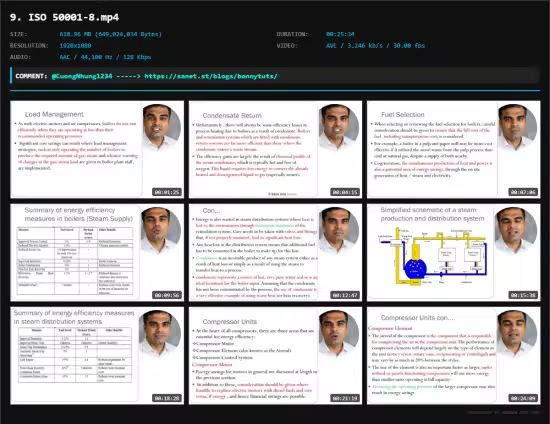Click the 'Load Management' slide heading
550x424 pixels.
click(x=54, y=114)
